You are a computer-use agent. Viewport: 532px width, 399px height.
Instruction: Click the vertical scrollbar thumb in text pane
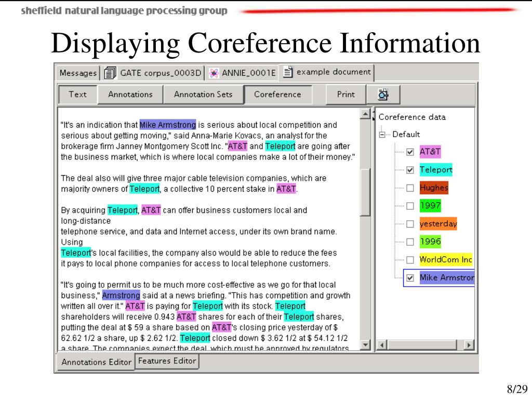click(365, 192)
